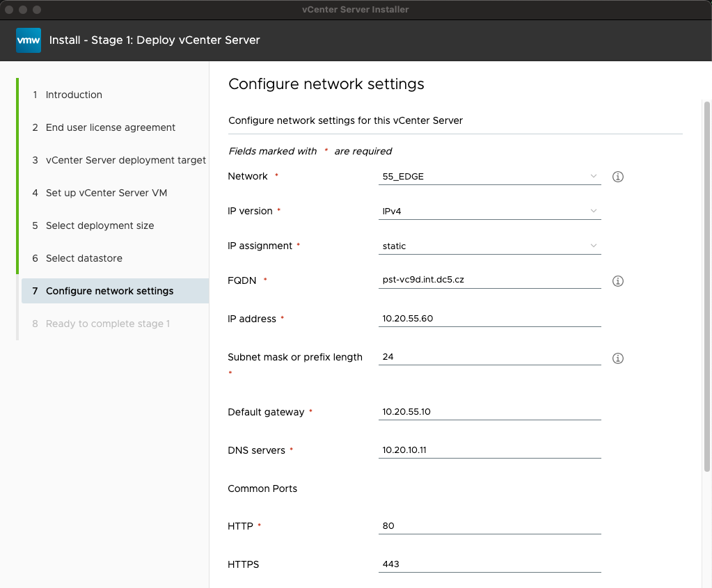Viewport: 712px width, 588px height.
Task: Click the vmw logo icon
Action: point(28,40)
